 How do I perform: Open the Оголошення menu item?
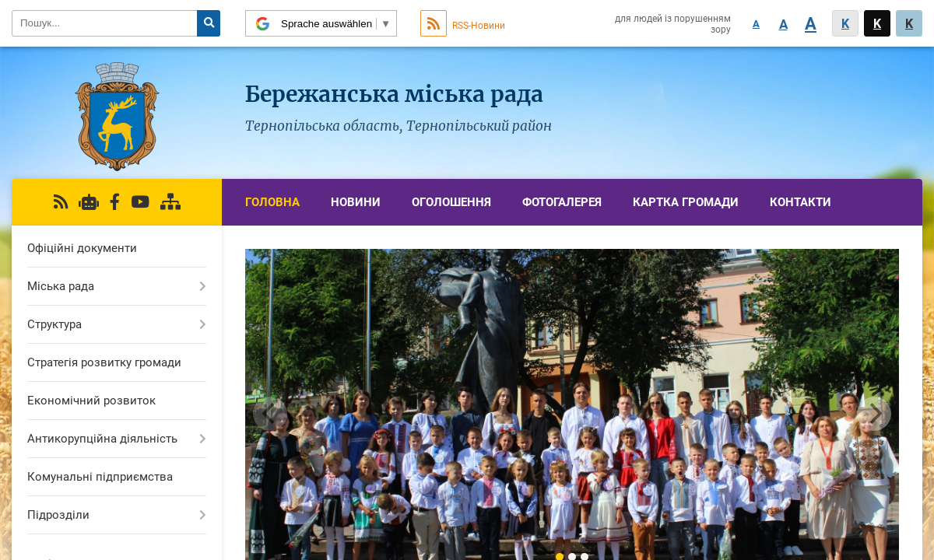pos(451,202)
